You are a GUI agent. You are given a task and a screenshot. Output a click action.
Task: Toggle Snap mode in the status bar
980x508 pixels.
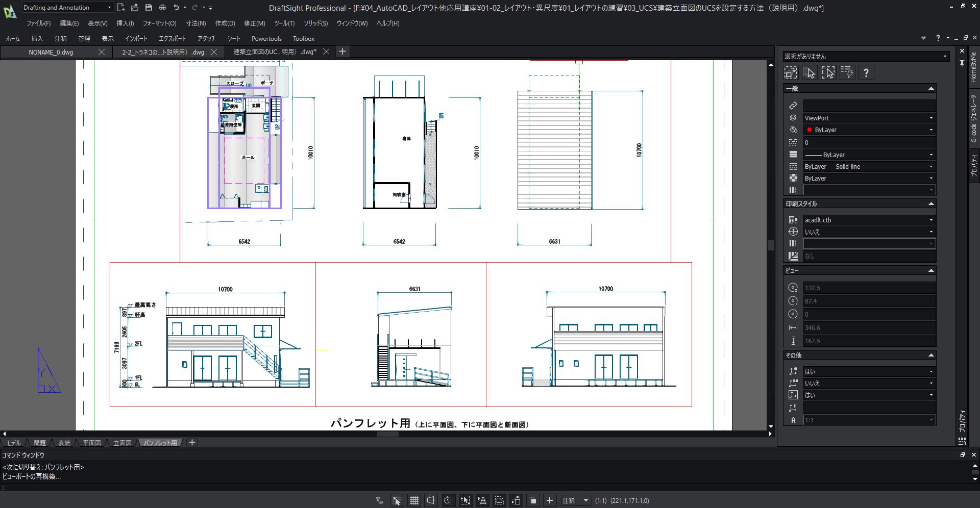(x=397, y=500)
